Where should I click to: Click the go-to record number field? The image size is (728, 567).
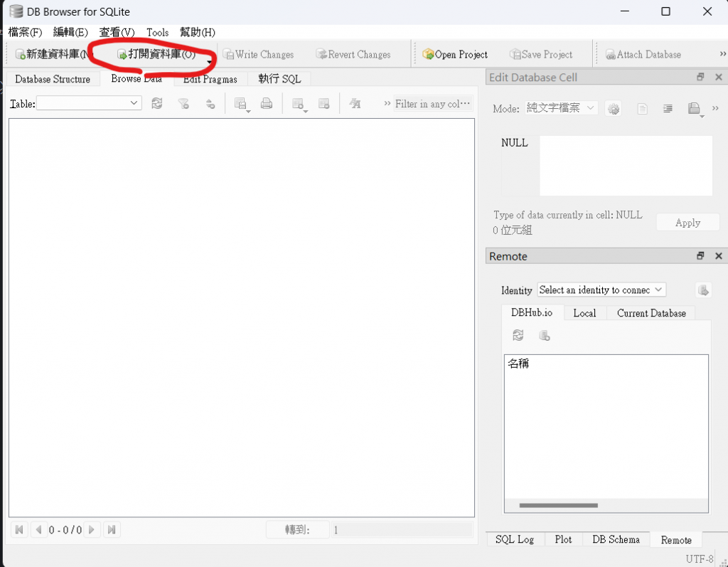(402, 530)
